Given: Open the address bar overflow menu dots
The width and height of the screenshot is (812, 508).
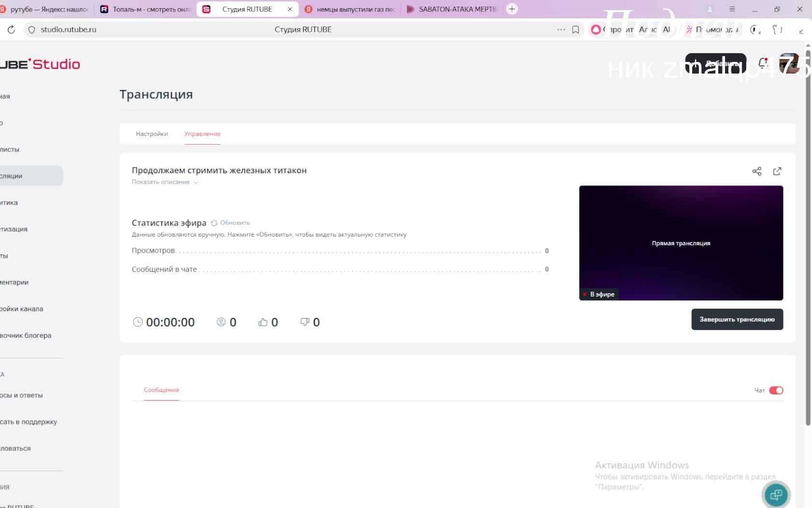Looking at the screenshot, I should pos(561,30).
